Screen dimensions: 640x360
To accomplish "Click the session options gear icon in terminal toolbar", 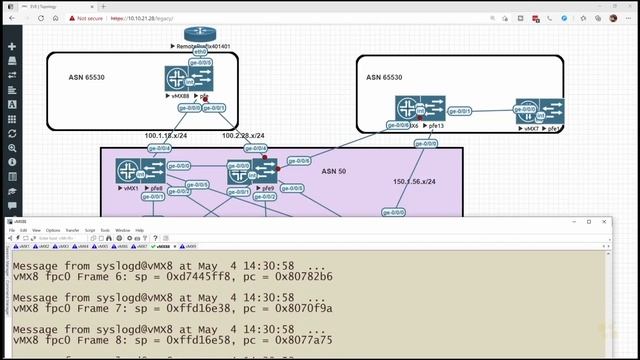I will coord(129,238).
